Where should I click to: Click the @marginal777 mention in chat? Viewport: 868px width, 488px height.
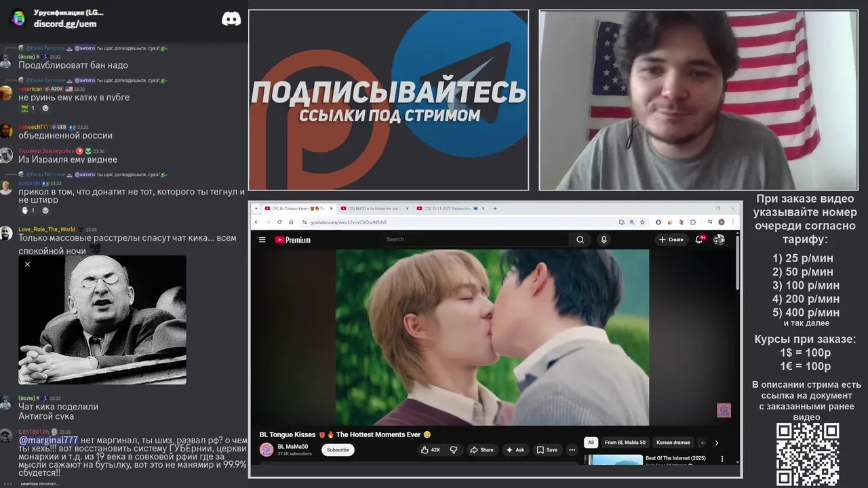[48, 440]
